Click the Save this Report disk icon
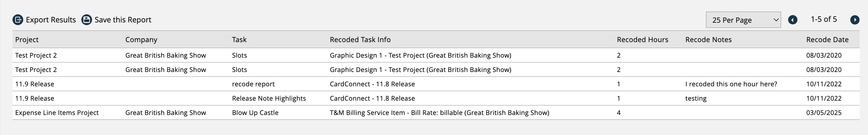Image resolution: width=868 pixels, height=135 pixels. pyautogui.click(x=87, y=20)
